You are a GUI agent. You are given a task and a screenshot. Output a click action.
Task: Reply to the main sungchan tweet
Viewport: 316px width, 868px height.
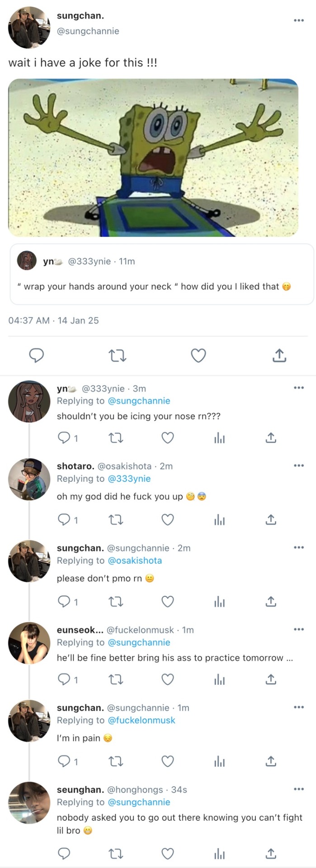click(x=37, y=356)
